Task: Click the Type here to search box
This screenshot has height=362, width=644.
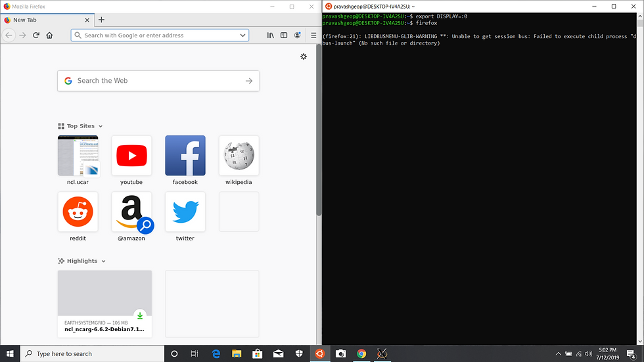Action: coord(92,354)
